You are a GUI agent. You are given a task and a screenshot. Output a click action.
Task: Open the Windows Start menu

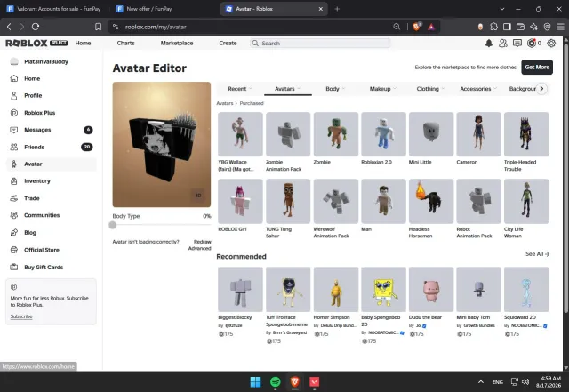[x=255, y=381]
